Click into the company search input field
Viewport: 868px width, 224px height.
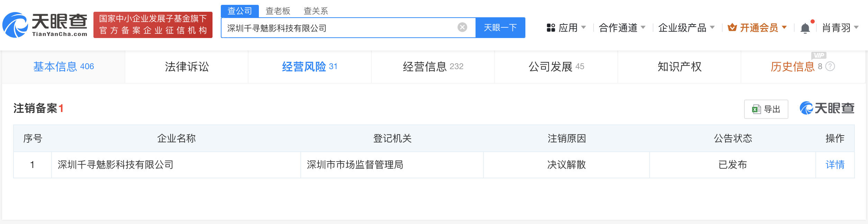[339, 28]
